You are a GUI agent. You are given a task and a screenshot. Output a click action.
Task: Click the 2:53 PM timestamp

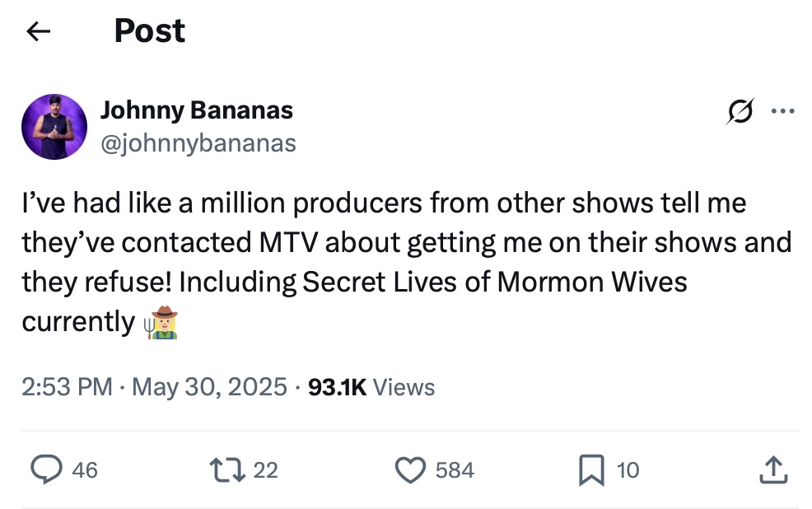point(67,386)
